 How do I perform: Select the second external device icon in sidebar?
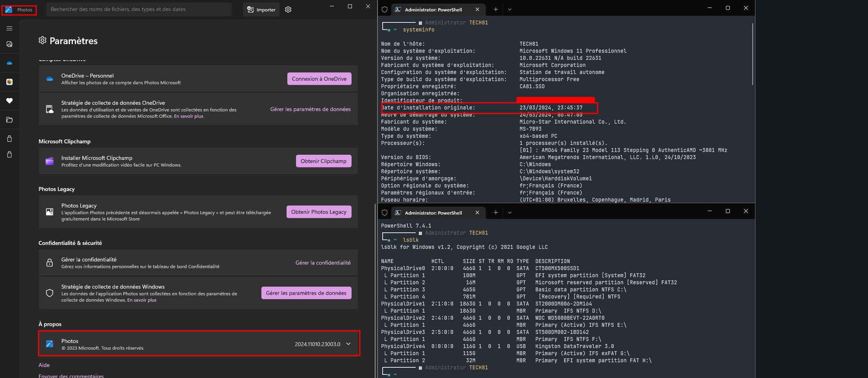(9, 154)
